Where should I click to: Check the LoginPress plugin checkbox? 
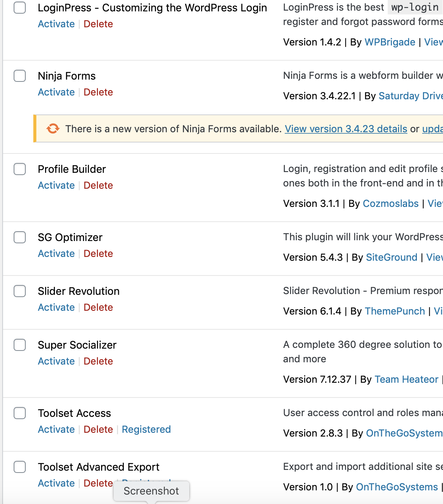click(x=20, y=8)
